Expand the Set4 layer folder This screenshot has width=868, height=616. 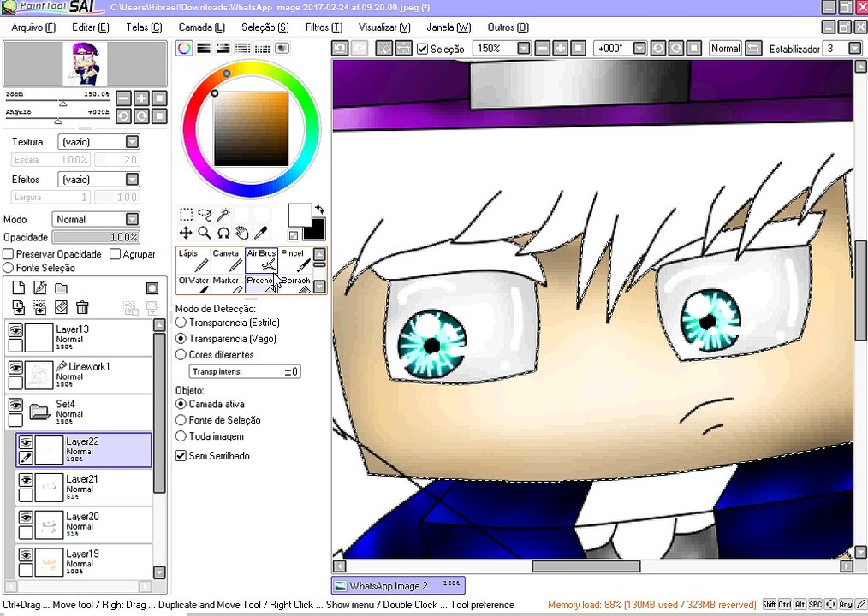click(40, 412)
